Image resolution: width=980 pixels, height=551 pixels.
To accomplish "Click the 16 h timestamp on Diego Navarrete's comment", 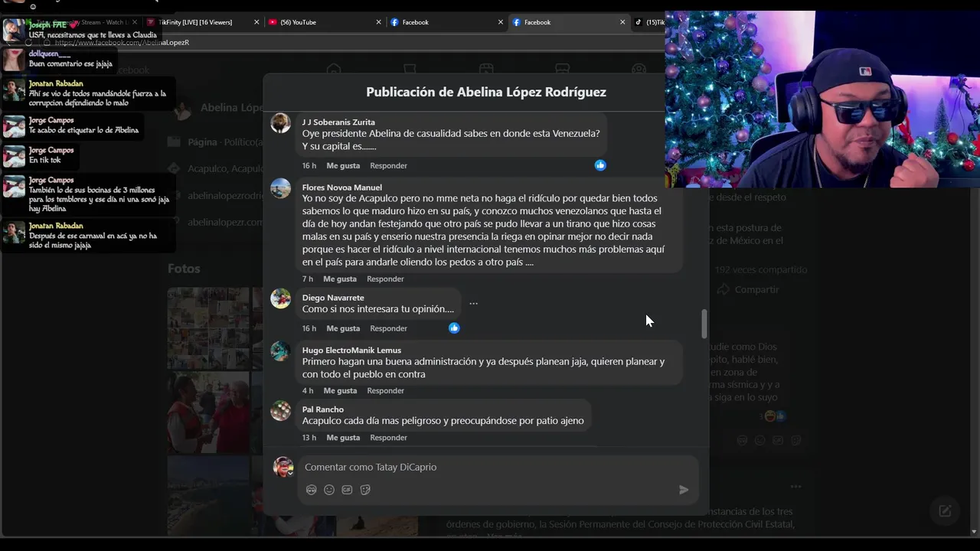I will [309, 328].
